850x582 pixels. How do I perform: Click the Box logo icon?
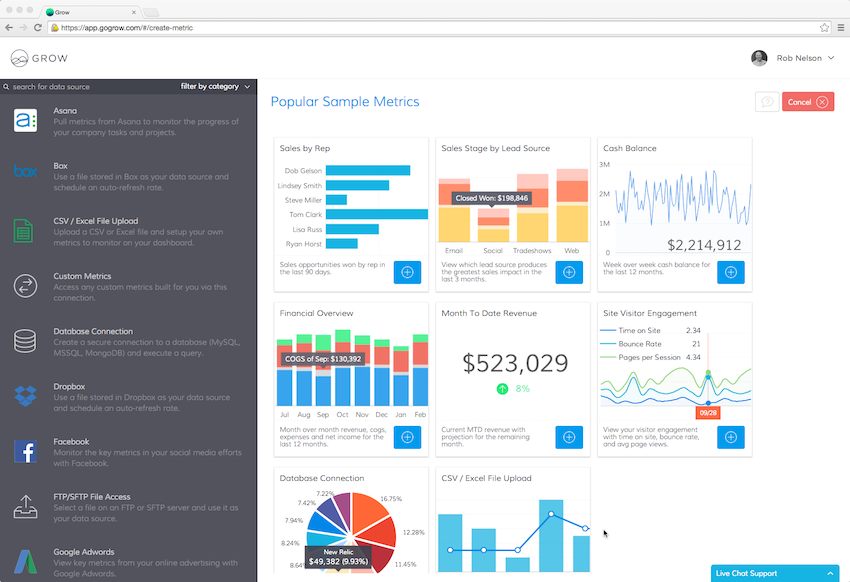click(x=25, y=171)
